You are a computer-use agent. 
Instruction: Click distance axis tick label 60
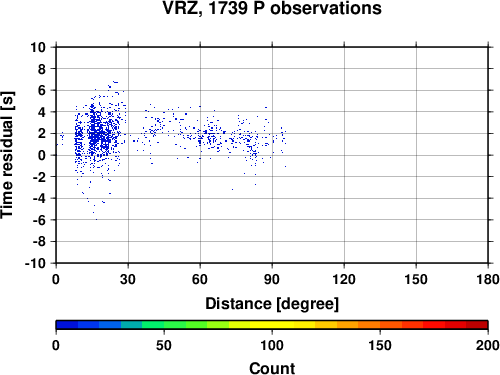pyautogui.click(x=200, y=279)
